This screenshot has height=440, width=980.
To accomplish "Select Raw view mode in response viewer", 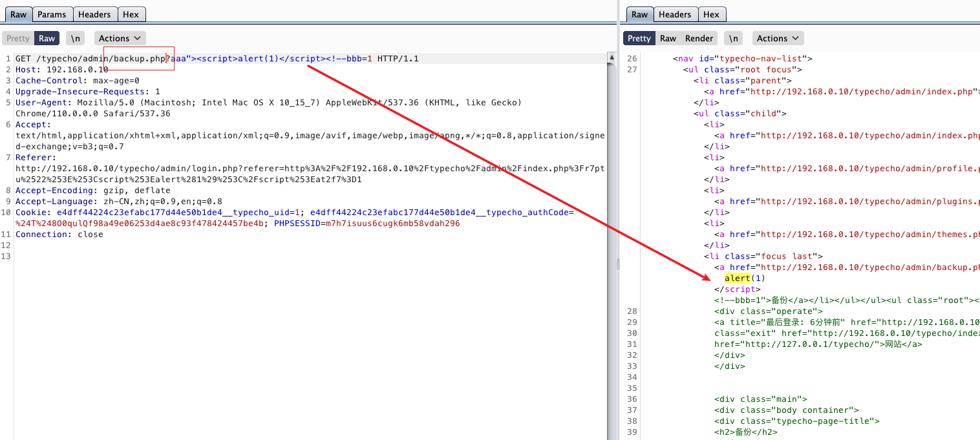I will (668, 38).
